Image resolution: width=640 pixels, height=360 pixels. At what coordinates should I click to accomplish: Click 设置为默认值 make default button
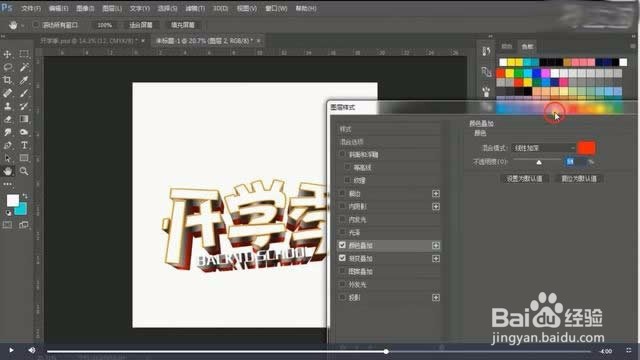pyautogui.click(x=524, y=179)
